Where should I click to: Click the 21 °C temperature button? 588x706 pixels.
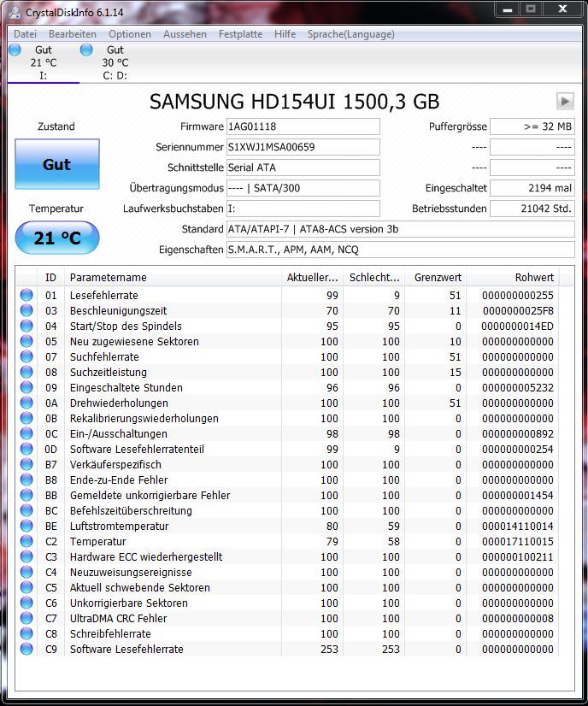coord(57,238)
